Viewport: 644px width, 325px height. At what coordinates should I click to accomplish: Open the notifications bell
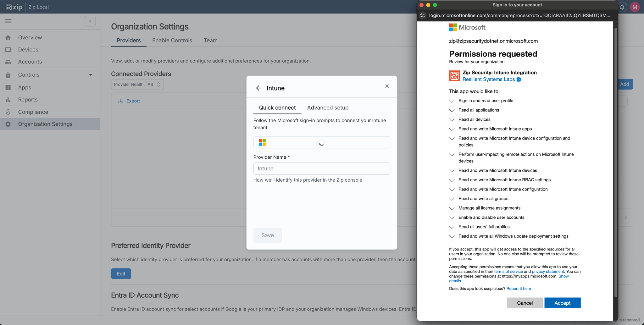coord(622,7)
